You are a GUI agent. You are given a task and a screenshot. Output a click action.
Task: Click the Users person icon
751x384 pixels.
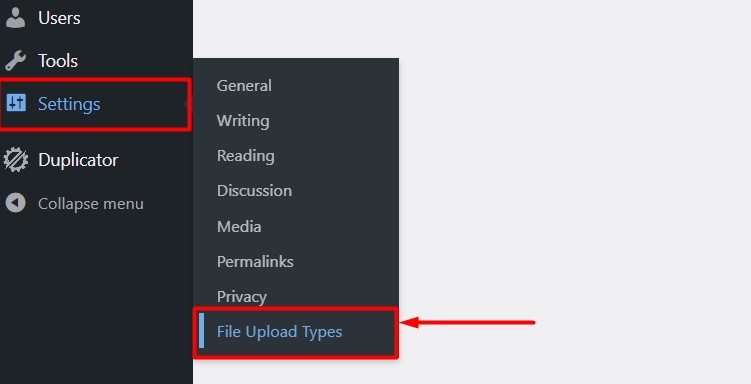15,18
